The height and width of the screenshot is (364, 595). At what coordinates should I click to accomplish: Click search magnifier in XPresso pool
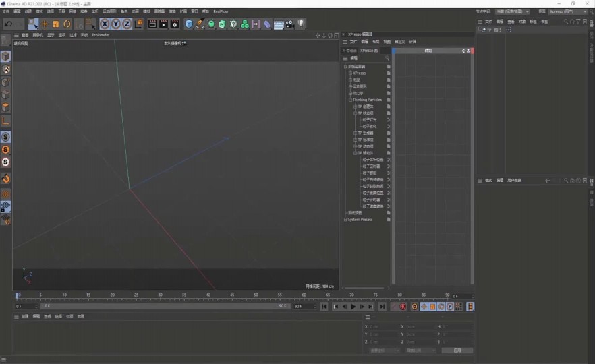[x=387, y=58]
